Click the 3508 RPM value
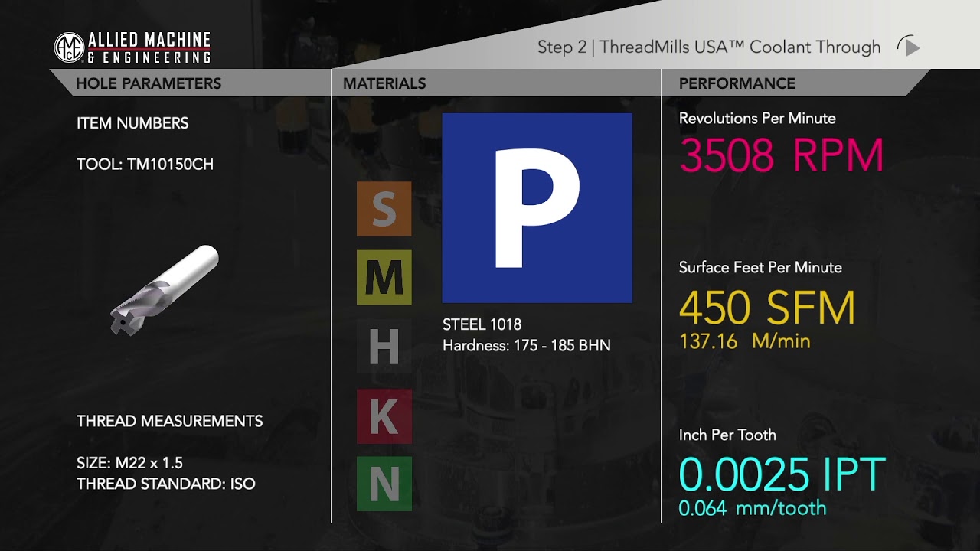Image resolution: width=980 pixels, height=551 pixels. pos(782,155)
